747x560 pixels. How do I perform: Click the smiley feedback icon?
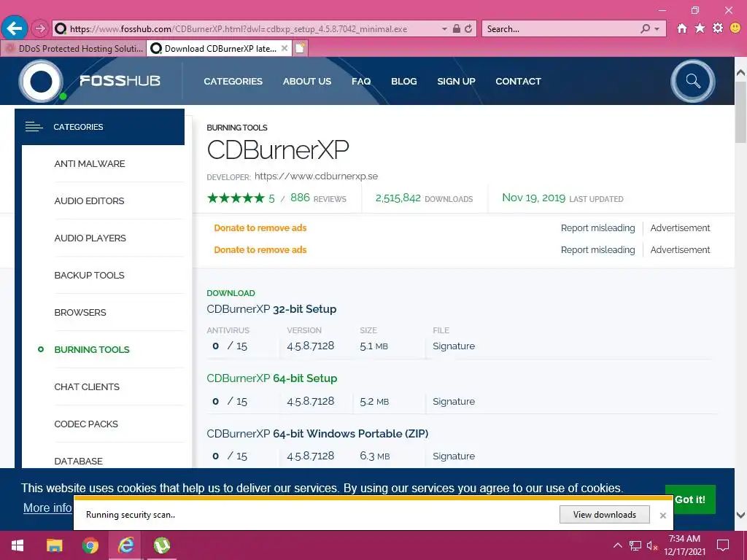tap(735, 28)
